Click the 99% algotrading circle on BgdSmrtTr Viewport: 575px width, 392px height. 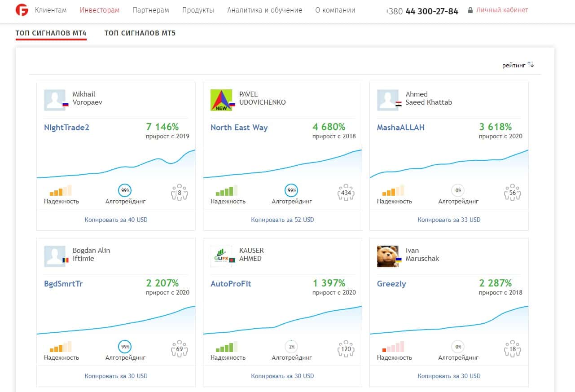(x=125, y=347)
